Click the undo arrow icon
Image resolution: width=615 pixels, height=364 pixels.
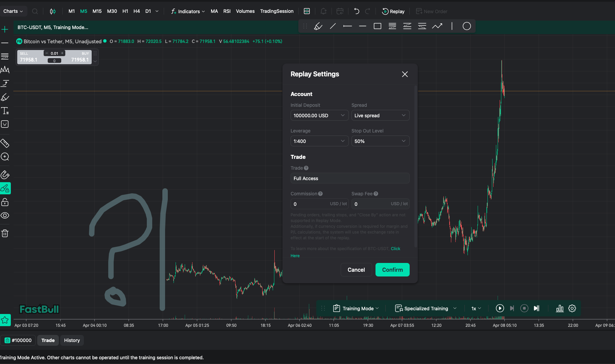point(357,11)
